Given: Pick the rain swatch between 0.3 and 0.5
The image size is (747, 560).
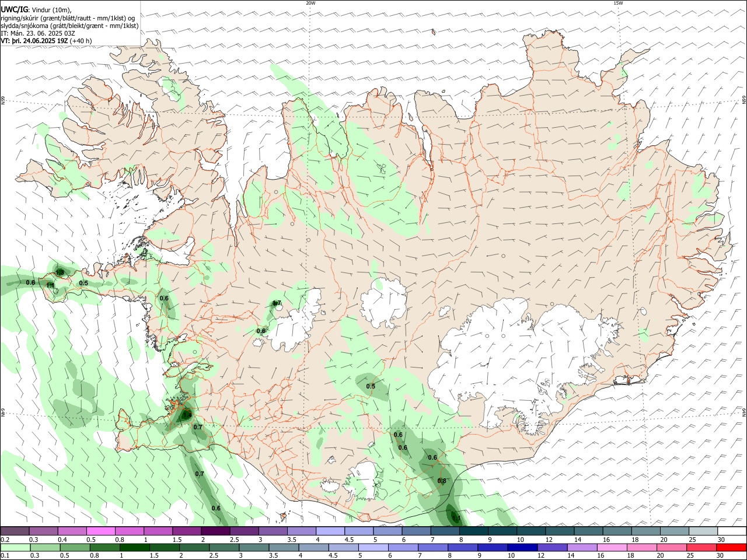Looking at the screenshot, I should pos(45,547).
